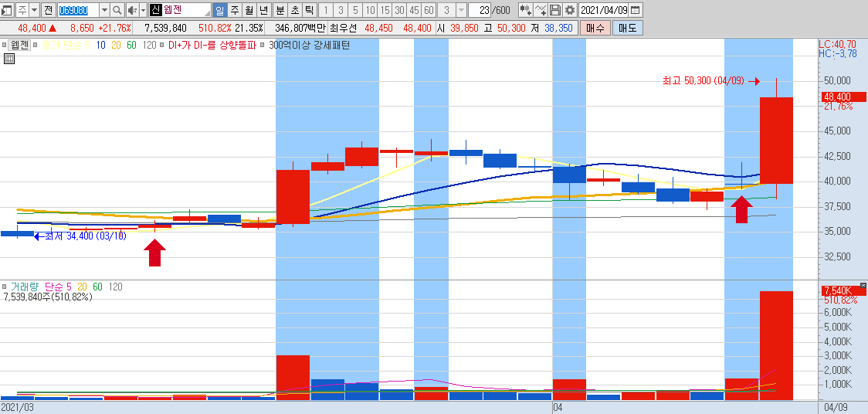Select the 10 interval button
This screenshot has height=414, width=868.
[370, 10]
